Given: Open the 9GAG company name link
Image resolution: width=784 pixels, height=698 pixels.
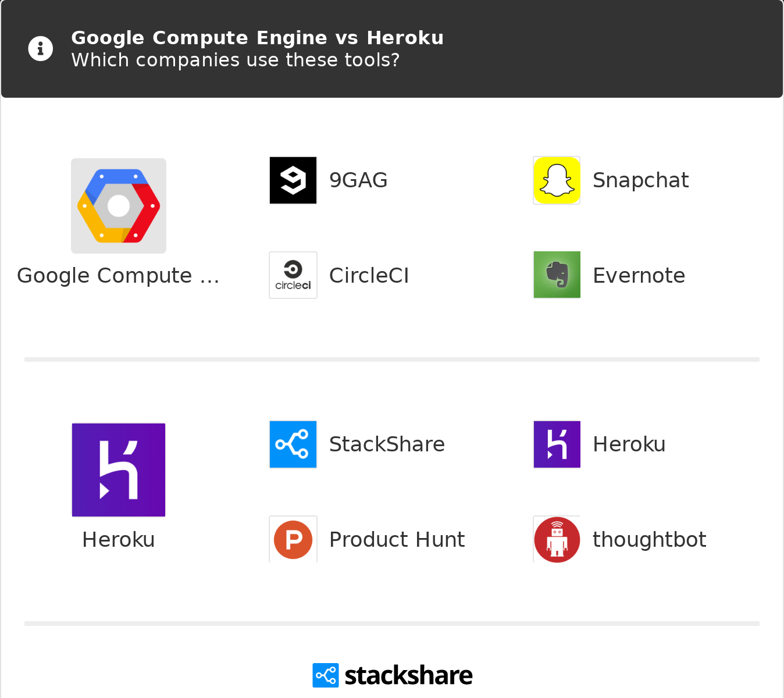Looking at the screenshot, I should (358, 180).
